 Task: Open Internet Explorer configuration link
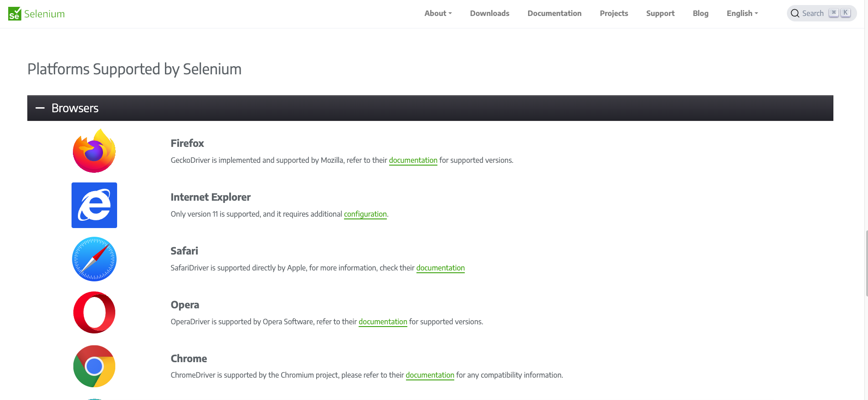[365, 214]
